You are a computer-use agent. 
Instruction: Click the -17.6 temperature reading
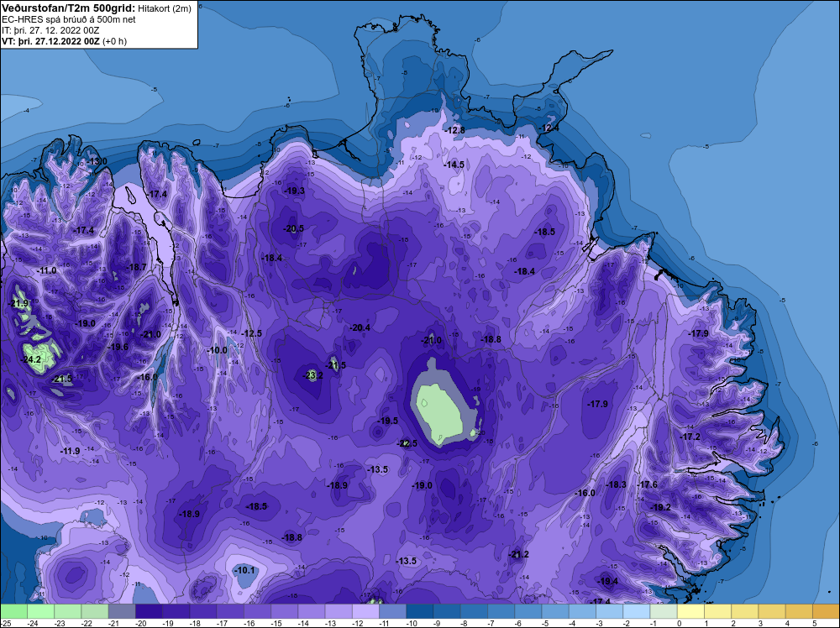click(x=647, y=484)
